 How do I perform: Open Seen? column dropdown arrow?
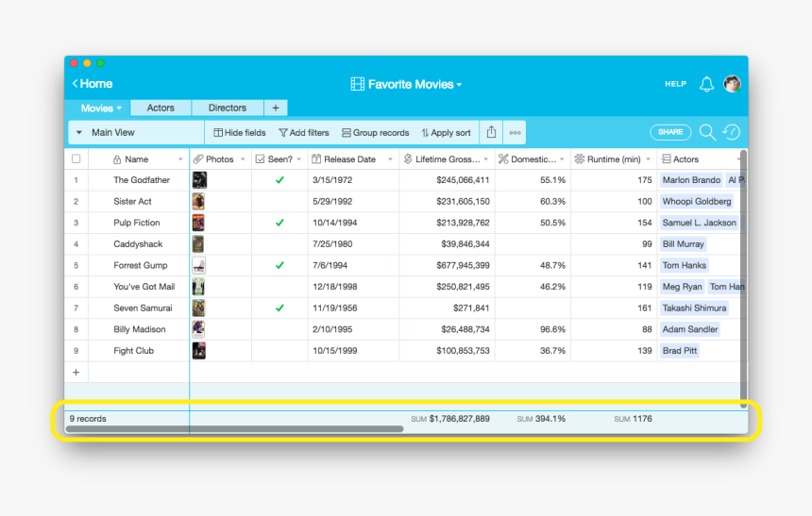tap(298, 159)
